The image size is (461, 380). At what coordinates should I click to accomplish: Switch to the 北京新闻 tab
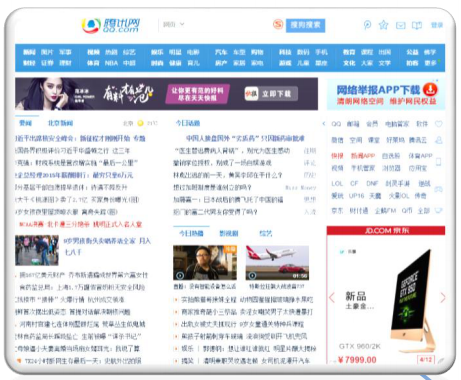point(60,123)
